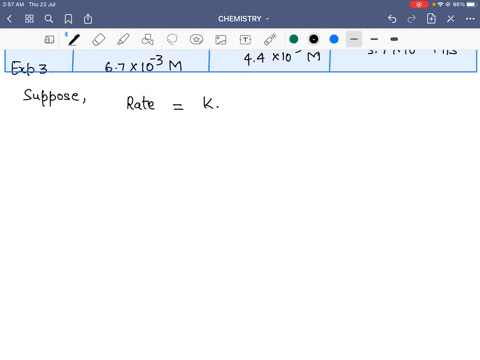Select the thickest stroke width
480x360 pixels.
point(394,39)
